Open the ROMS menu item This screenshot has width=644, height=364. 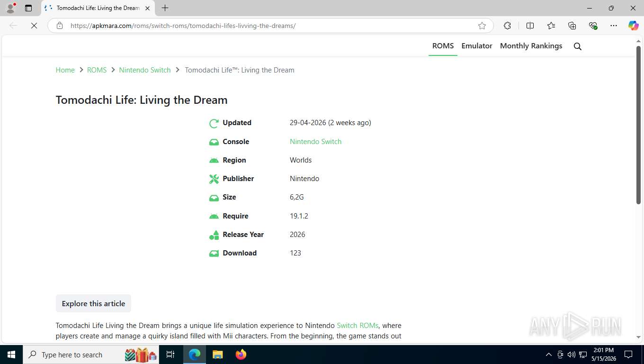(x=443, y=46)
